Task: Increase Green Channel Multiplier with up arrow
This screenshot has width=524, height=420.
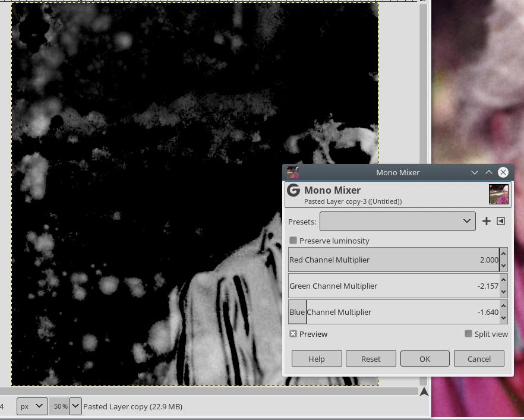Action: pyautogui.click(x=504, y=280)
